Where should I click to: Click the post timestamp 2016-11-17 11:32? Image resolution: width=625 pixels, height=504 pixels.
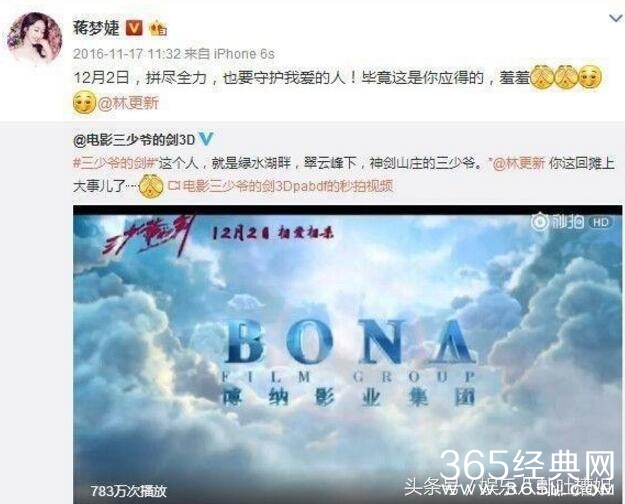click(x=127, y=54)
